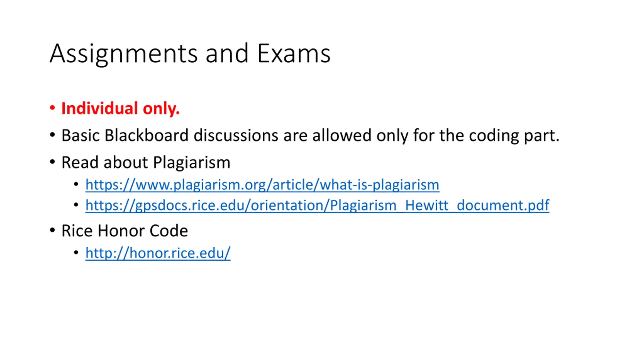
Task: Click the sub-bullet before the honor.rice.edu link
Action: coord(76,252)
